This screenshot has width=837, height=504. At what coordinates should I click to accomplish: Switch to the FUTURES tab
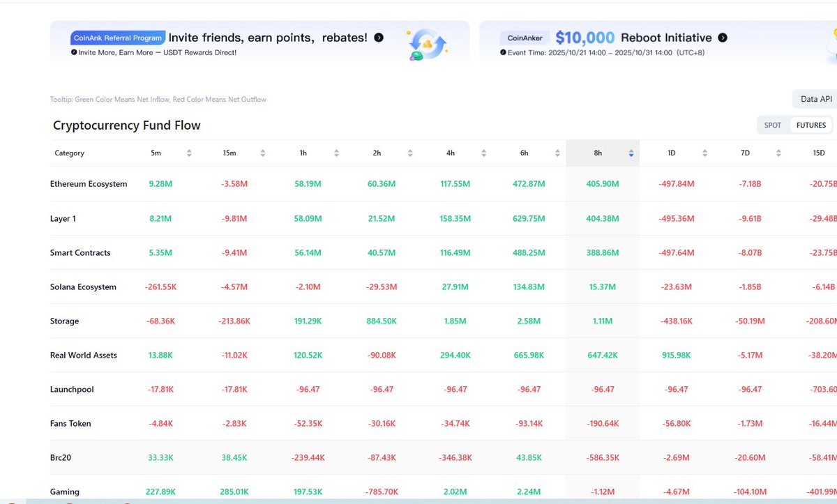click(x=811, y=125)
